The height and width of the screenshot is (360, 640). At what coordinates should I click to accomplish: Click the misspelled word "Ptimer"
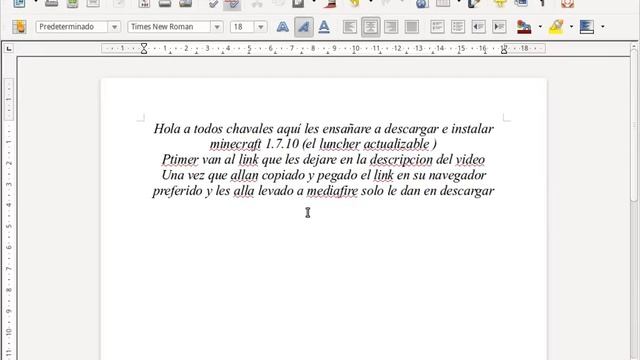pyautogui.click(x=180, y=160)
